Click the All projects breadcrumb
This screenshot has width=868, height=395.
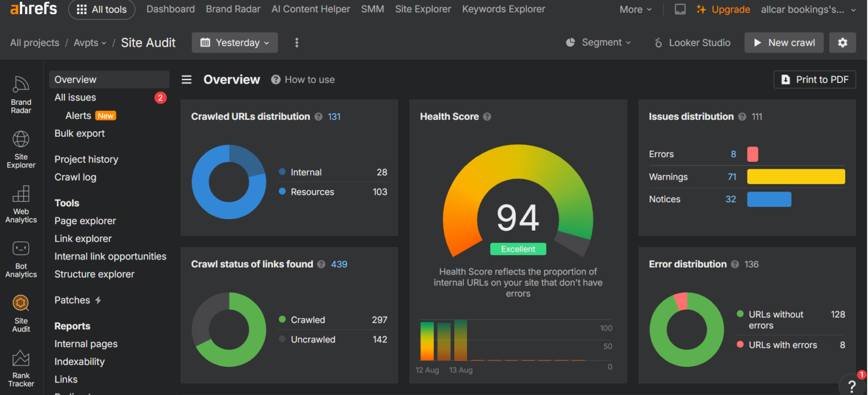(35, 43)
